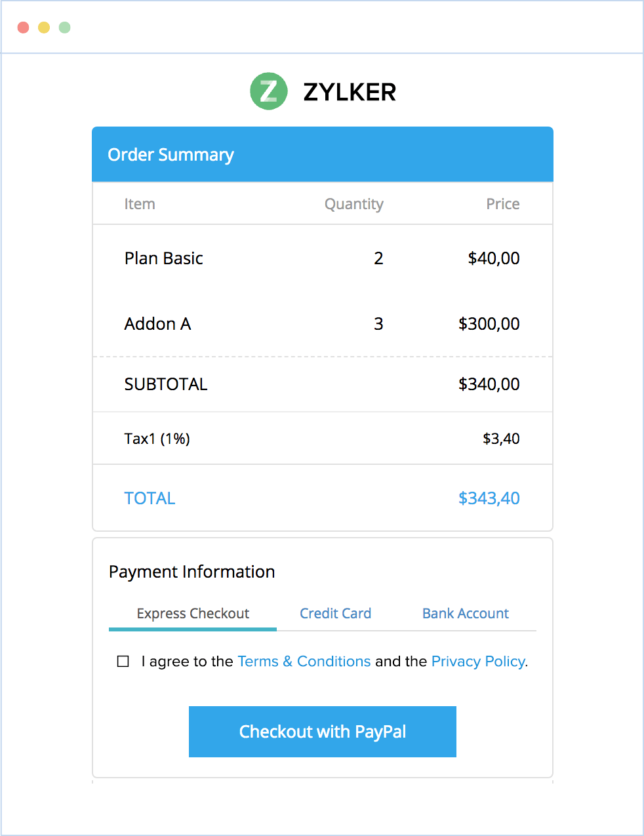This screenshot has width=644, height=836.
Task: Click the SUBTOTAL amount of $340,00
Action: [x=489, y=384]
